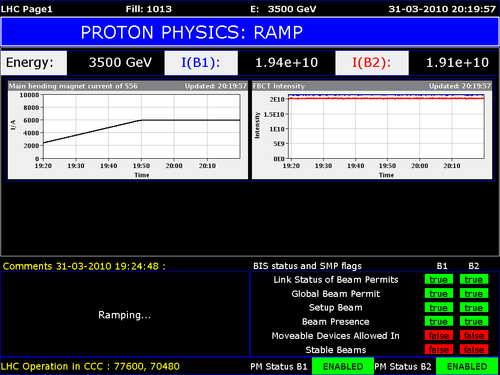Screen dimensions: 500x375
Task: Click B1 false flag for Stable Beams
Action: pyautogui.click(x=439, y=349)
